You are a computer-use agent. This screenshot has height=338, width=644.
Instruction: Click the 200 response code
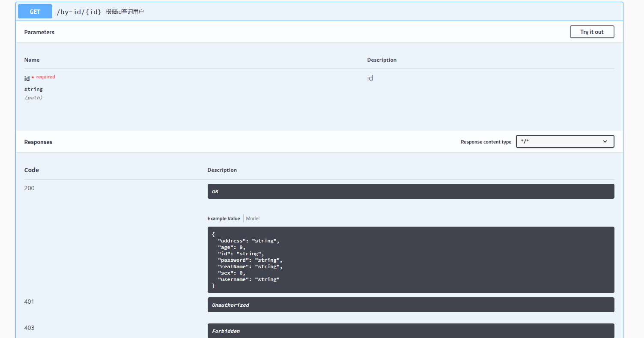click(x=30, y=188)
